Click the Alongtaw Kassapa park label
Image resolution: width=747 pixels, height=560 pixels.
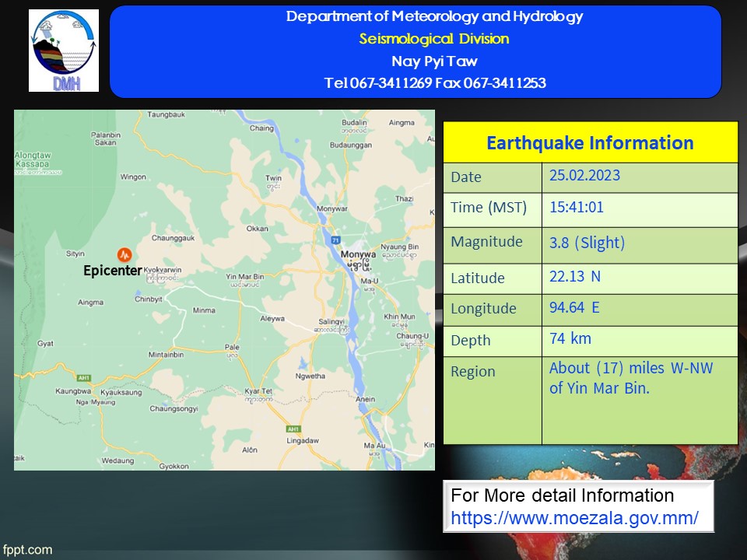[x=33, y=159]
